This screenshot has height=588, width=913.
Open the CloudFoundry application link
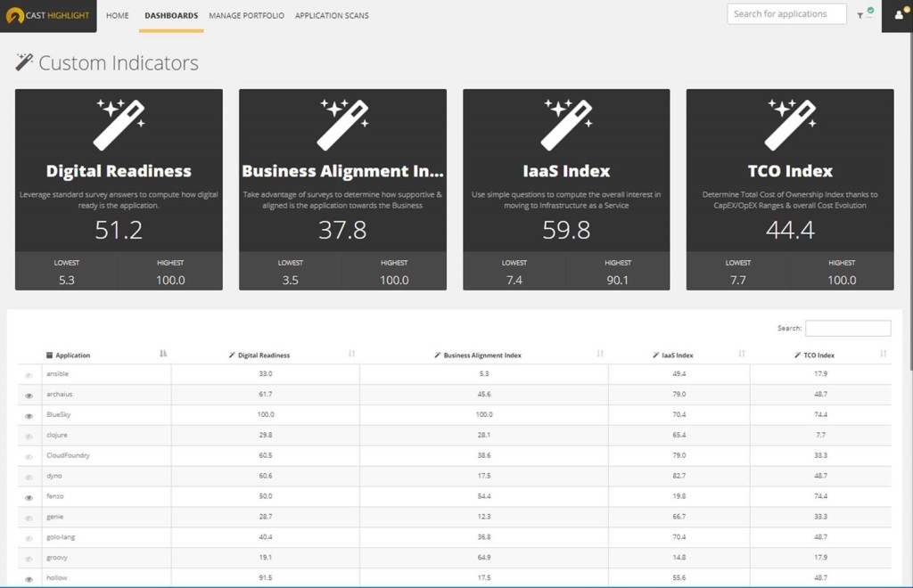[68, 455]
